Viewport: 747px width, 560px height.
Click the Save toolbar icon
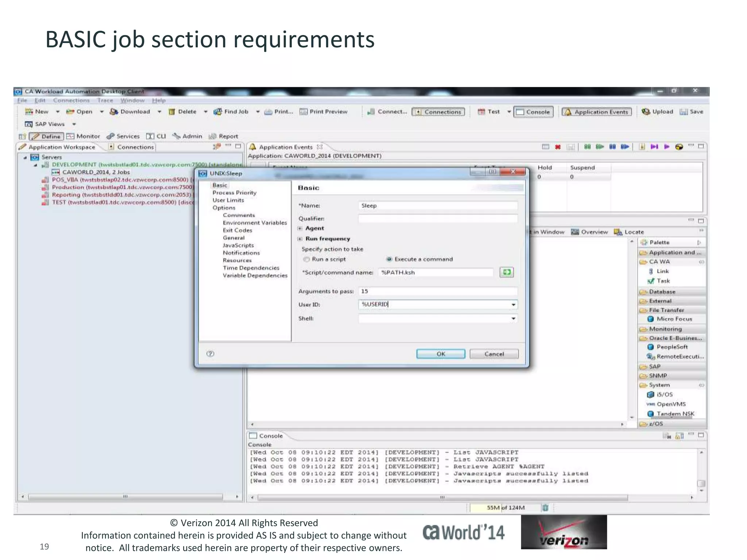pos(684,112)
